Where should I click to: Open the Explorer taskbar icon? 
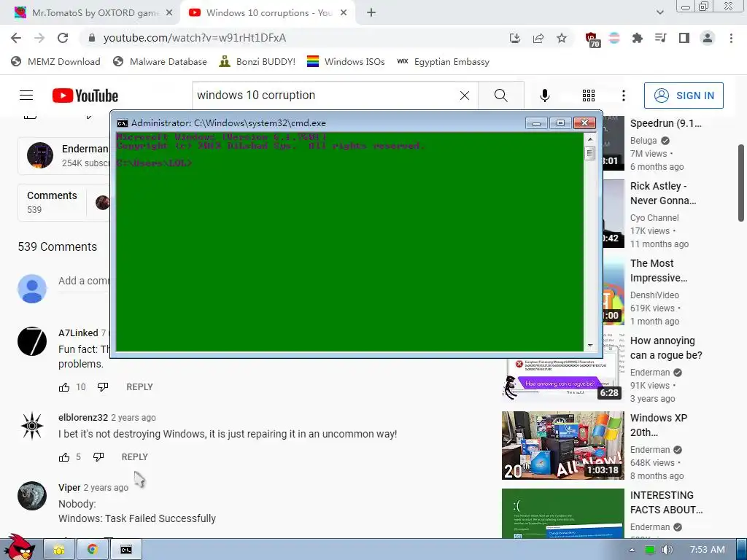60,550
